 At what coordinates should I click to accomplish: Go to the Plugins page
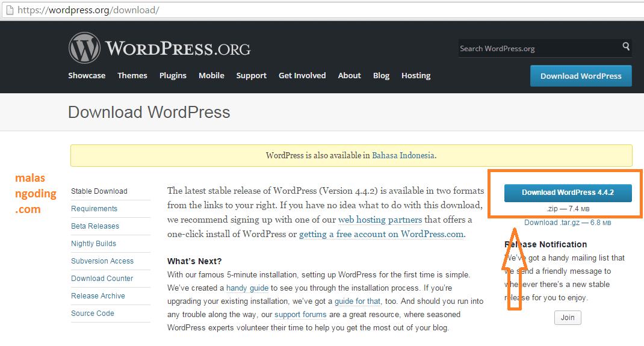[x=173, y=76]
